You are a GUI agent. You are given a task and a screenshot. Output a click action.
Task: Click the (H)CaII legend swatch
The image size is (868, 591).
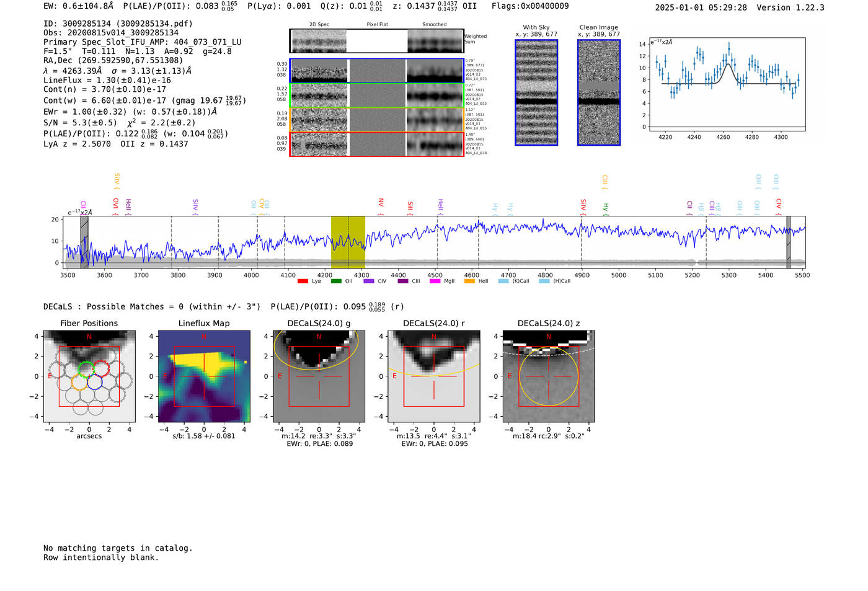[544, 281]
